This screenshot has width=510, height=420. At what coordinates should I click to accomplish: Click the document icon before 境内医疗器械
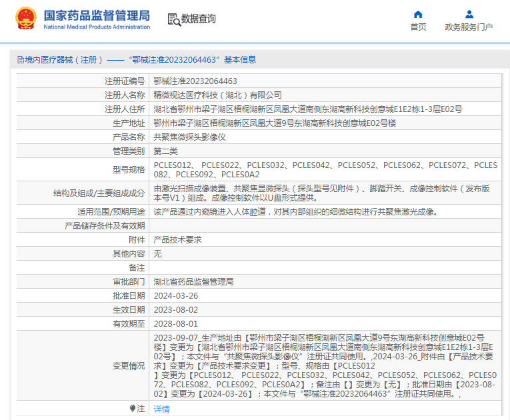pos(21,60)
